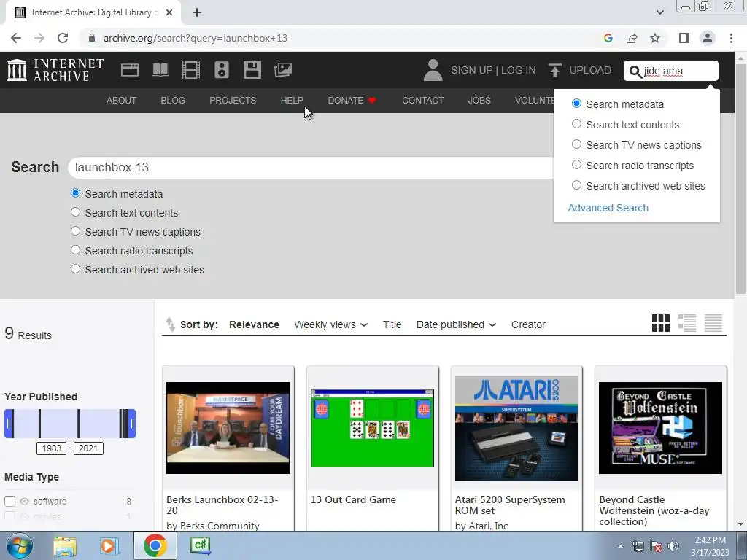The image size is (747, 560).
Task: Toggle the eye icon beside software
Action: pyautogui.click(x=24, y=501)
